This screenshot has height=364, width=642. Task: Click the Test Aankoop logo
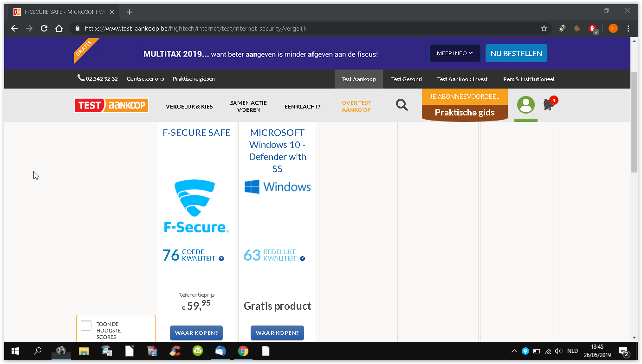click(x=111, y=105)
